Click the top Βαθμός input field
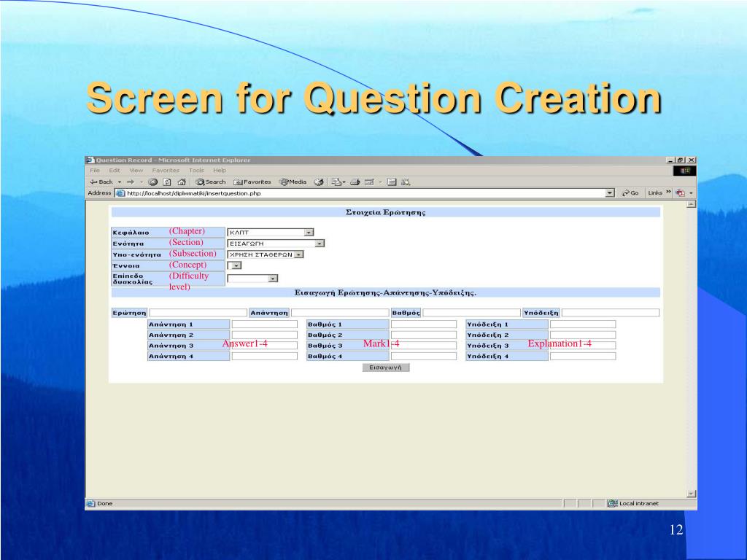The height and width of the screenshot is (560, 747). (x=472, y=313)
